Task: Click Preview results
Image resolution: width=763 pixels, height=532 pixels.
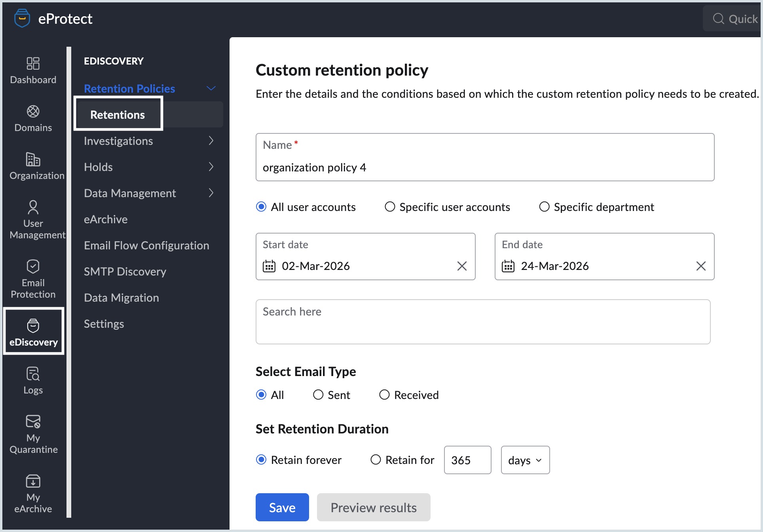Action: [374, 507]
